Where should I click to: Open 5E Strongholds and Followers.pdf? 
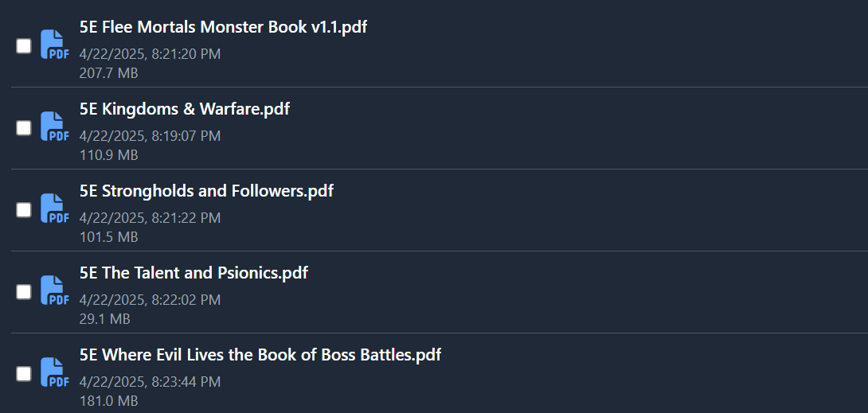(206, 191)
